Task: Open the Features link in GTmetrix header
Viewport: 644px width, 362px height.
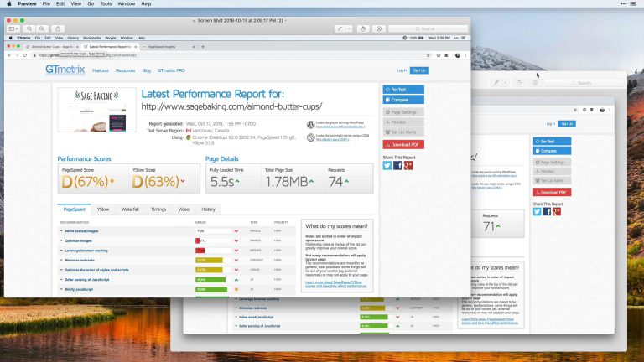Action: coord(101,70)
